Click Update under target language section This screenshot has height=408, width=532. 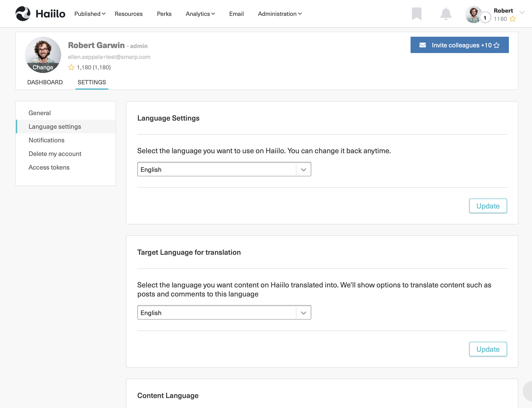pos(488,349)
